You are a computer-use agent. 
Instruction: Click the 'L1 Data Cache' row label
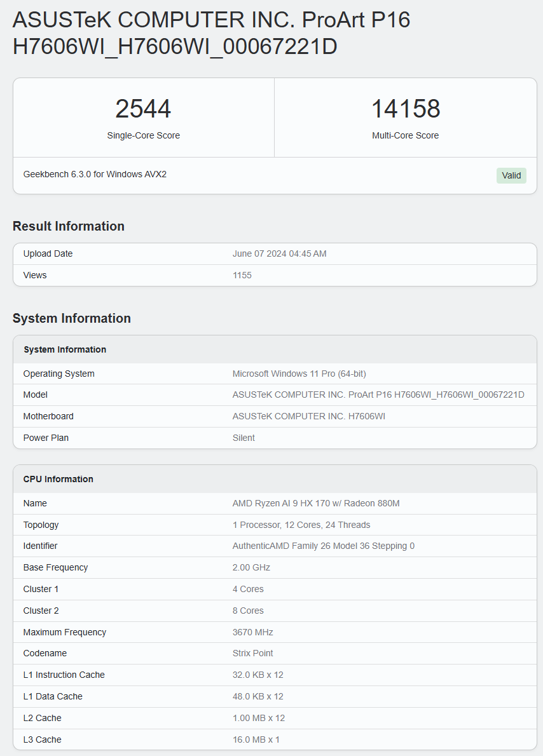[53, 696]
